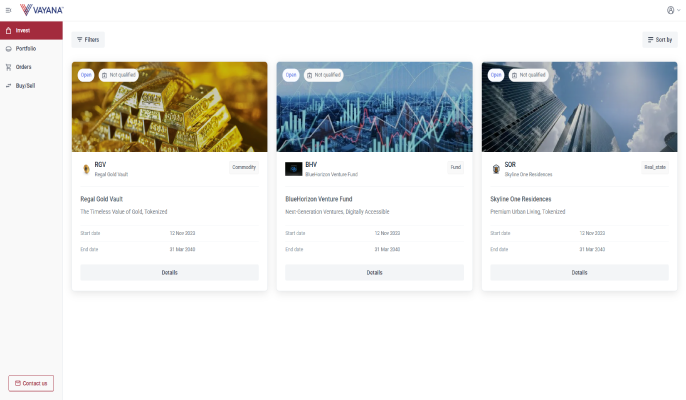This screenshot has height=400, width=686.
Task: View Details for BlueHorizon Venture Fund
Action: click(x=374, y=272)
